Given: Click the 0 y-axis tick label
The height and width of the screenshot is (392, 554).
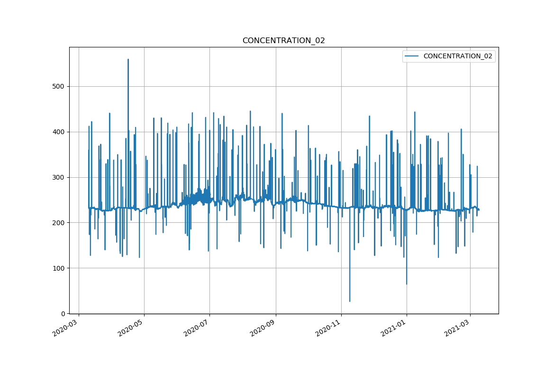Looking at the screenshot, I should pyautogui.click(x=63, y=314).
